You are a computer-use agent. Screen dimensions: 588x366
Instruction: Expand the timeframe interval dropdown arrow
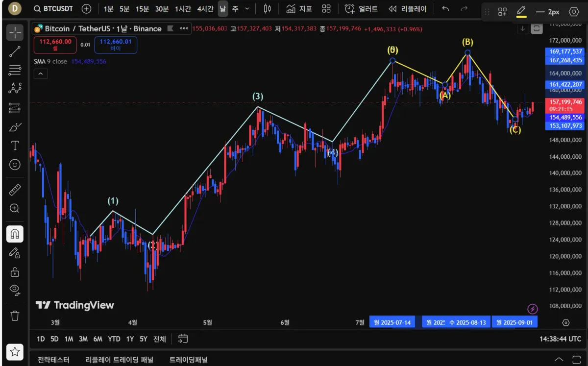(x=247, y=9)
